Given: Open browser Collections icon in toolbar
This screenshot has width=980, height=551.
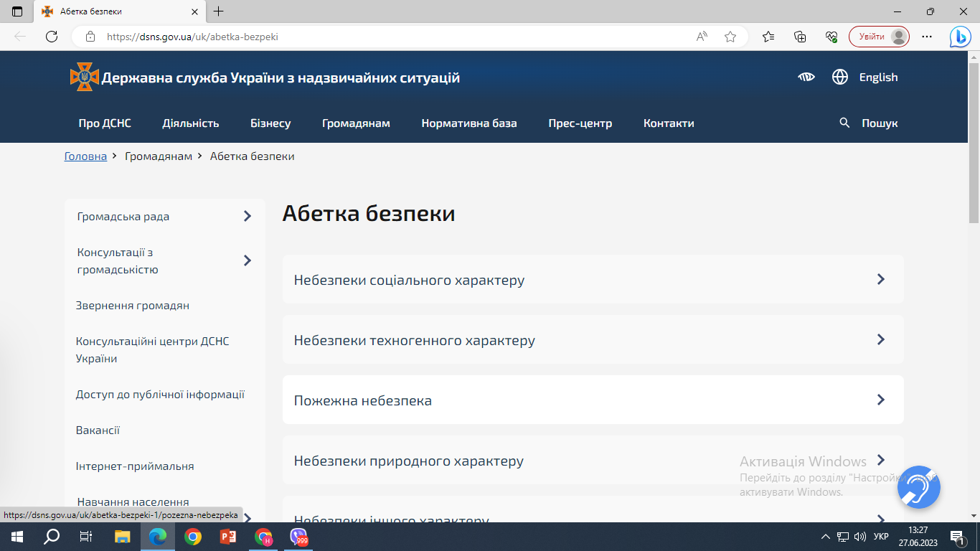Looking at the screenshot, I should tap(800, 37).
